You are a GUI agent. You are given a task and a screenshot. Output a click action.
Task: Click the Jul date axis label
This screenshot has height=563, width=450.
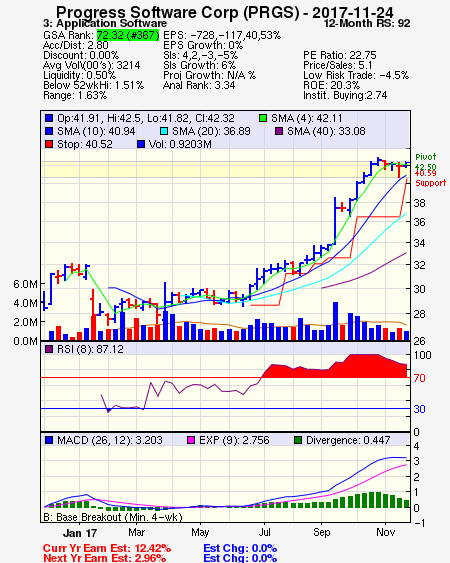click(264, 532)
